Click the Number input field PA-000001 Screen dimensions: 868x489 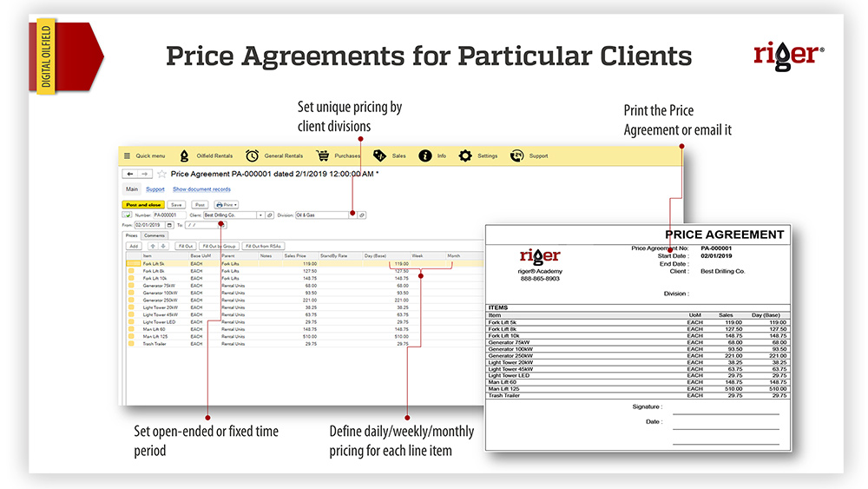tap(169, 215)
